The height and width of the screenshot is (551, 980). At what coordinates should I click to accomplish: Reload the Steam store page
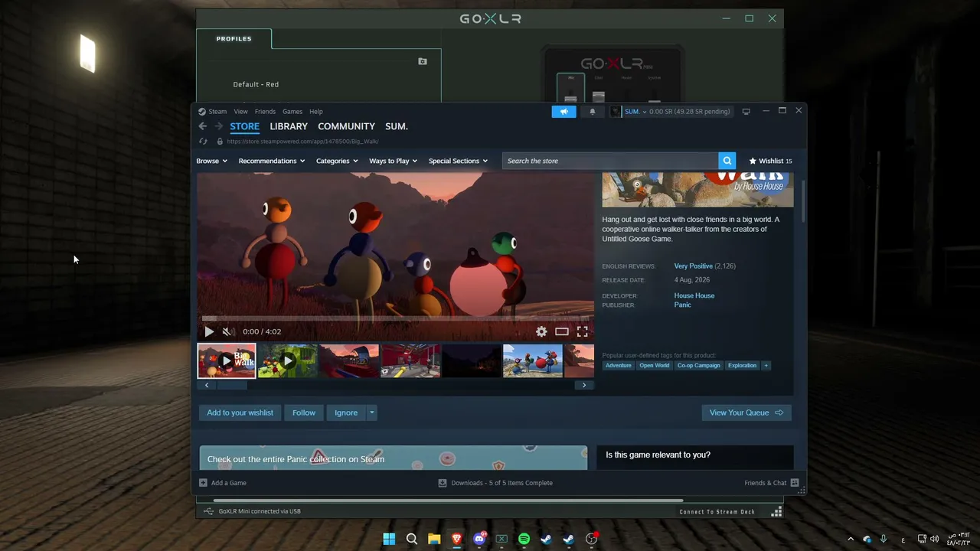203,142
